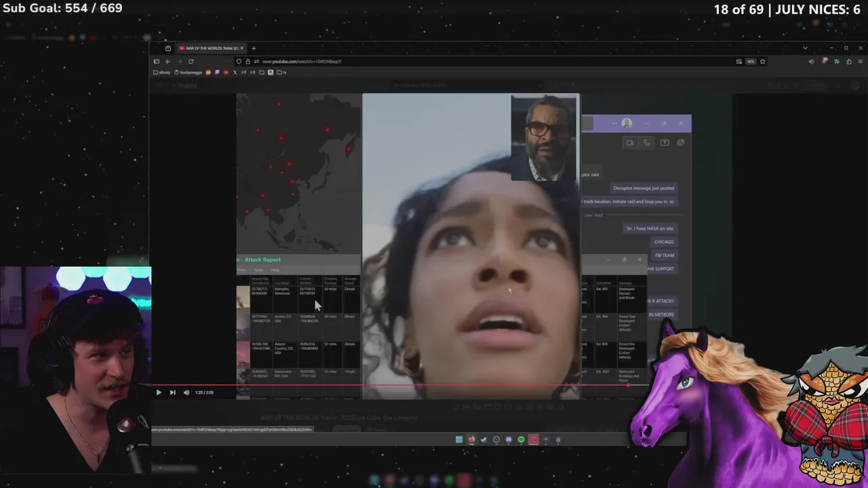Open the tv bookmarks folder
Viewport: 868px width, 488px height.
click(282, 73)
